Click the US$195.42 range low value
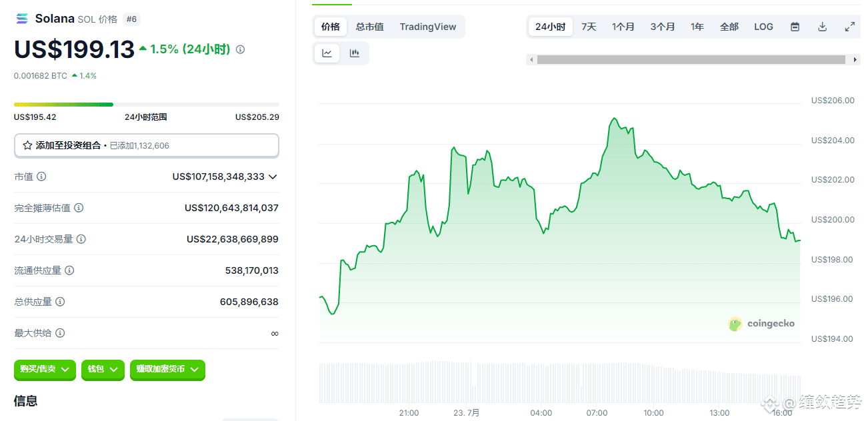The image size is (868, 421). 35,117
